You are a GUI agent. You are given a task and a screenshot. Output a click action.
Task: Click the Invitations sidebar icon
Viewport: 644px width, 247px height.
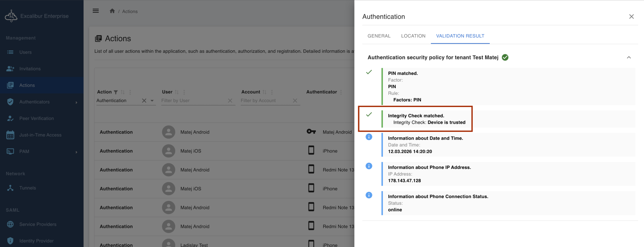(x=10, y=69)
